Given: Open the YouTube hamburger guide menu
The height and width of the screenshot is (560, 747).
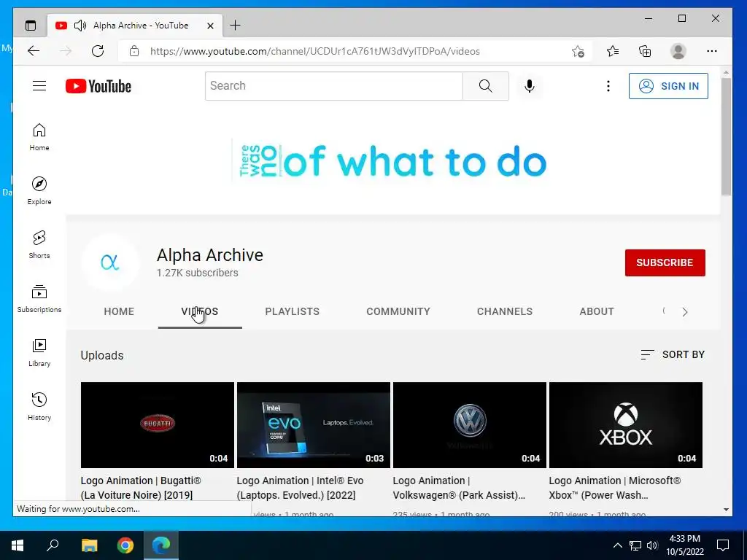Looking at the screenshot, I should [39, 86].
